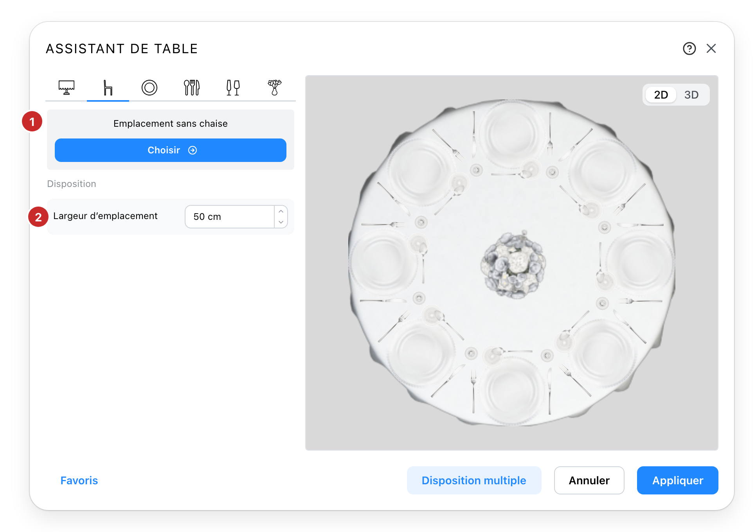The height and width of the screenshot is (532, 756).
Task: Open the table shape tab icon
Action: [x=67, y=88]
